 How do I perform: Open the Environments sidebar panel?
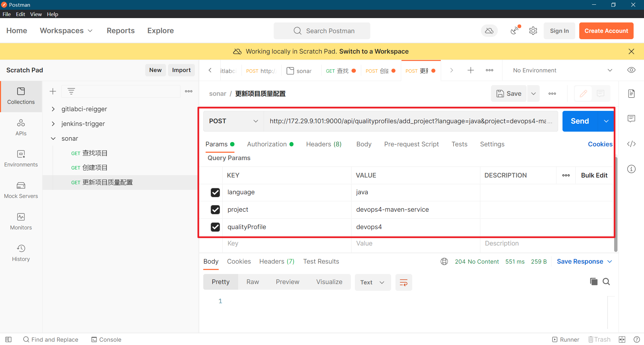(21, 159)
